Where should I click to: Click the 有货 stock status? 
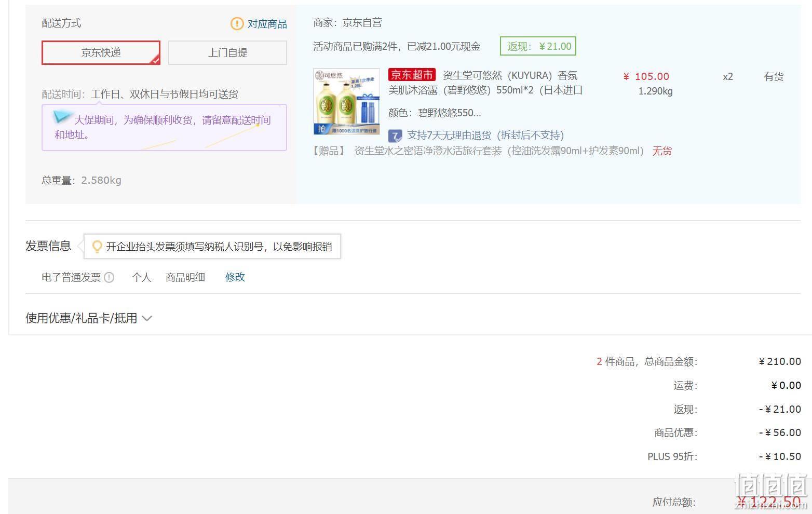[774, 77]
